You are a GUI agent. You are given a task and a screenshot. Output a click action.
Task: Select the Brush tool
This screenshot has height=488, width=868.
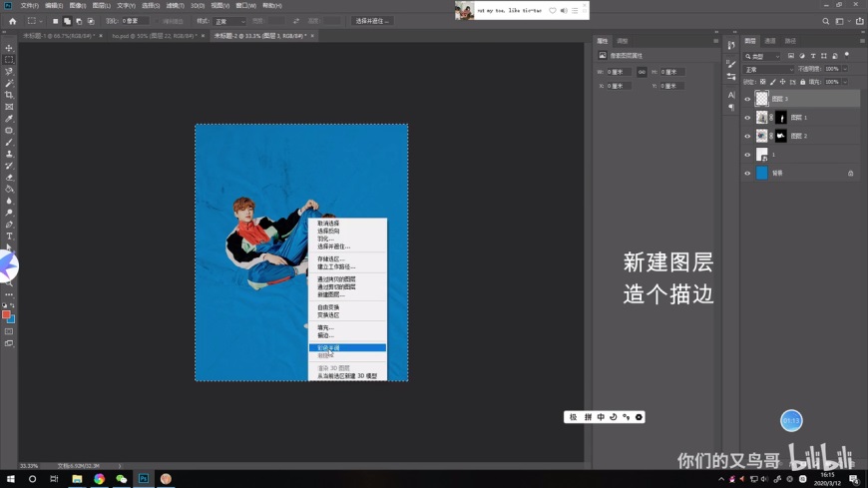click(x=9, y=143)
